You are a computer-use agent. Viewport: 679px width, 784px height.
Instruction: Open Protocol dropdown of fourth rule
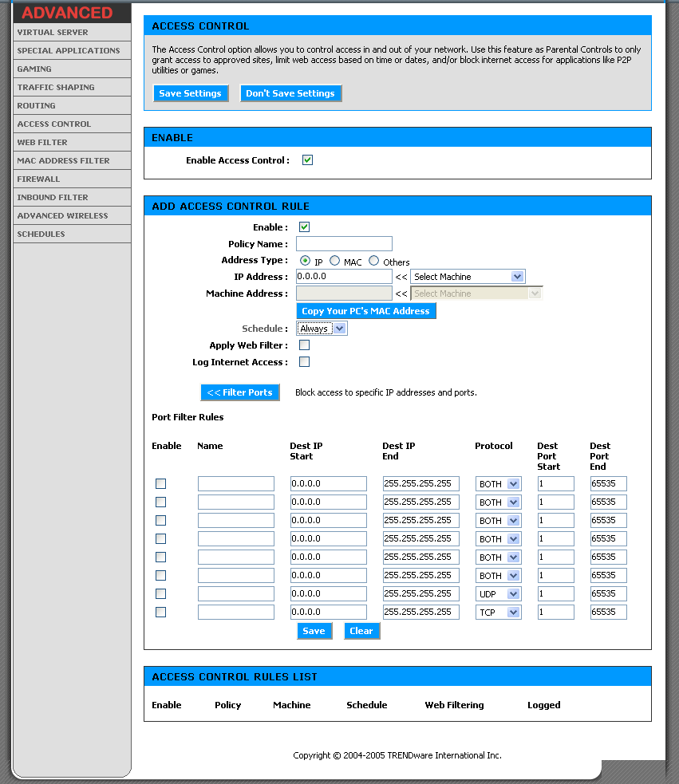(x=499, y=539)
